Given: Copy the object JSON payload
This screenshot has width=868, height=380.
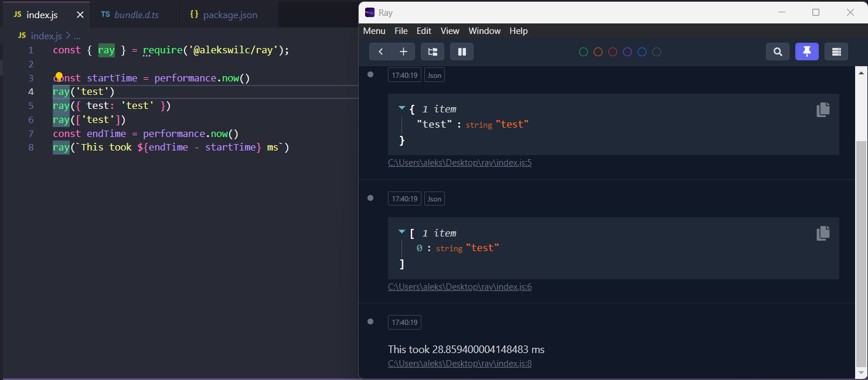Looking at the screenshot, I should click(x=823, y=109).
